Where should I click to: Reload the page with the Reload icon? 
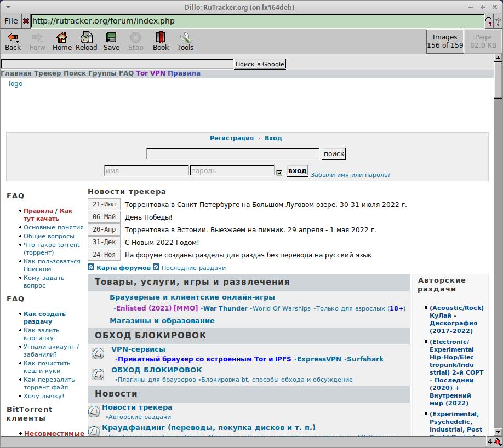pos(87,37)
